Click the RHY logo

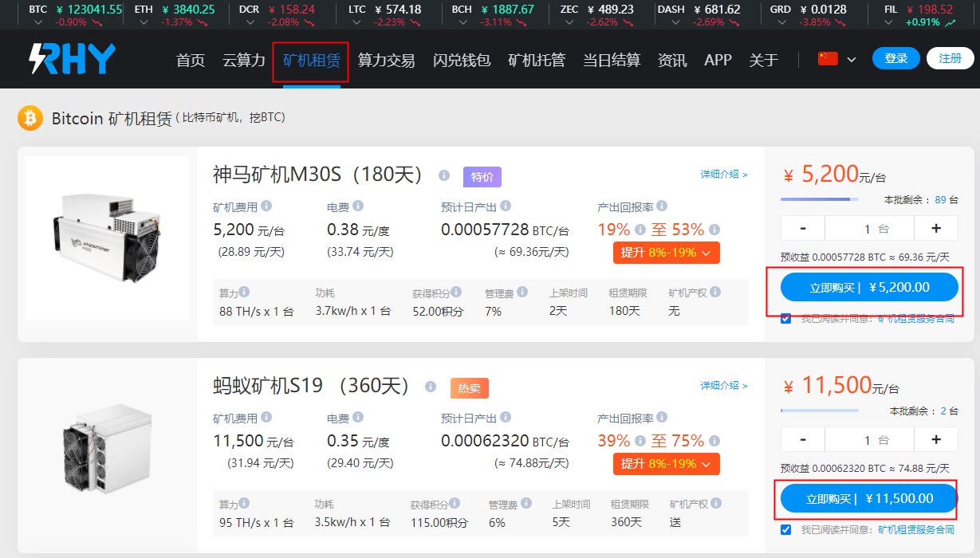[73, 59]
